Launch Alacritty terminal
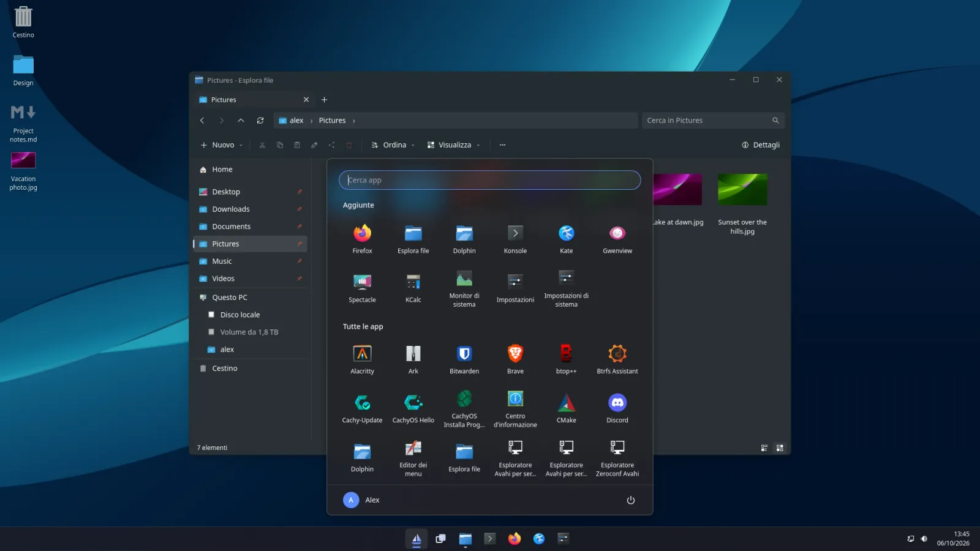The width and height of the screenshot is (980, 551). pos(362,359)
